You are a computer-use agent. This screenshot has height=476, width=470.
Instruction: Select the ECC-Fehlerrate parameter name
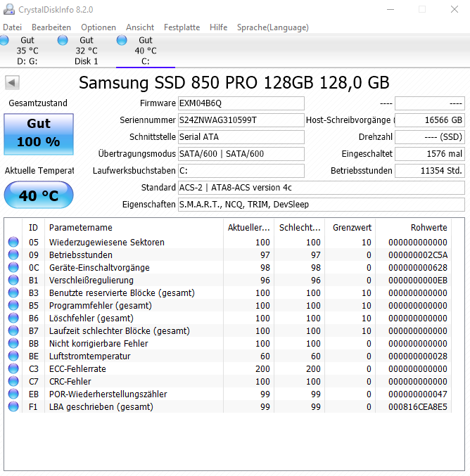click(x=77, y=369)
